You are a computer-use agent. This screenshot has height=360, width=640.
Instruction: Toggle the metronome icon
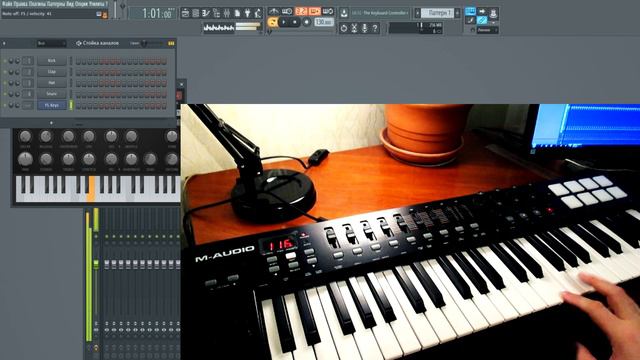click(273, 11)
